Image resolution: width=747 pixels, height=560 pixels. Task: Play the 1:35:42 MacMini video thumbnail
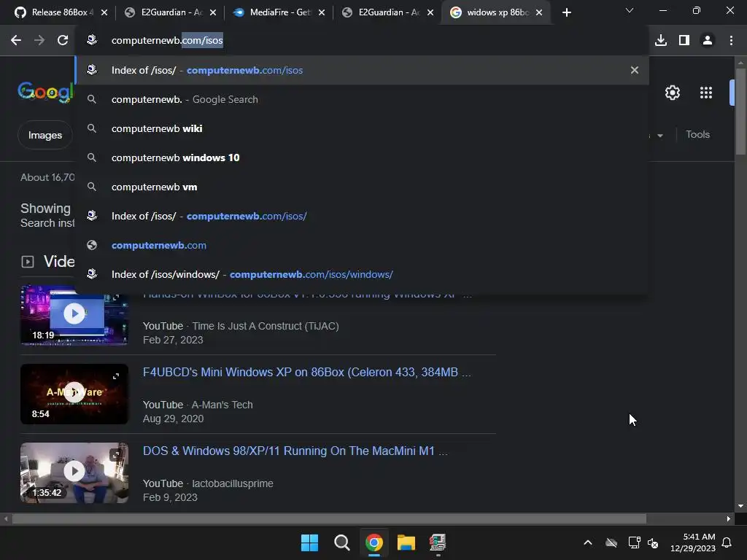[74, 472]
